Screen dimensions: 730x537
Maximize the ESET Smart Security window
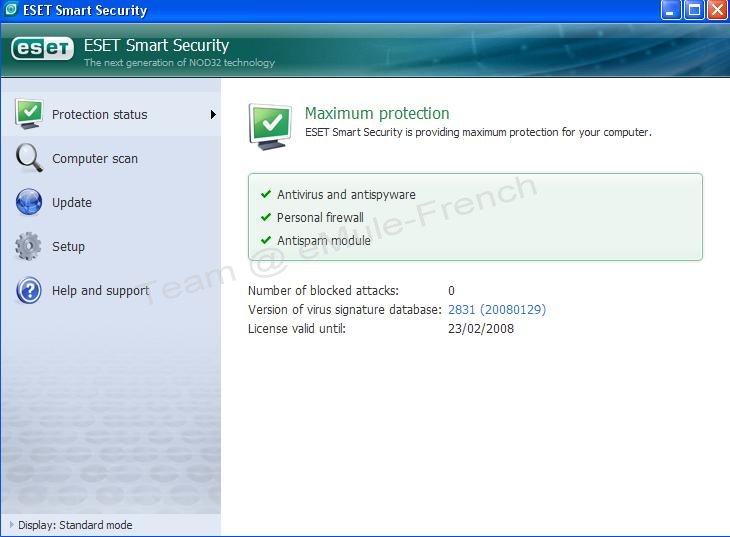pos(694,10)
